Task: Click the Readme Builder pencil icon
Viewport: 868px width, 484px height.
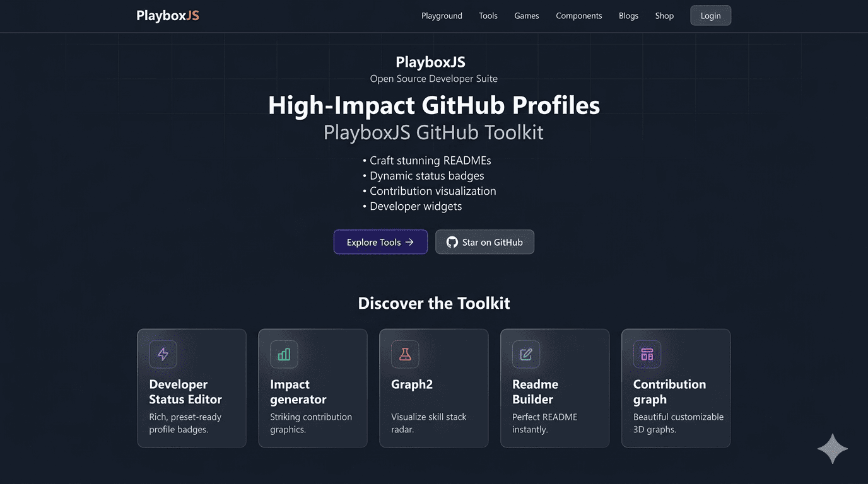Action: pos(526,354)
